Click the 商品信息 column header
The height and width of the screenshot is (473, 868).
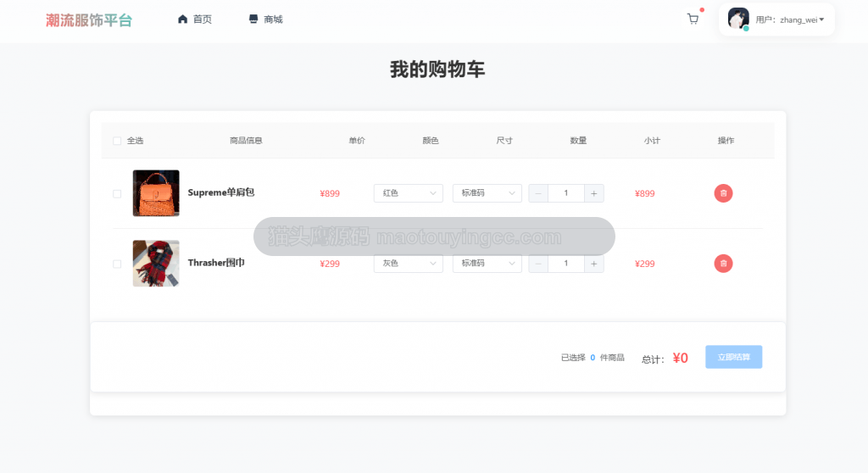point(246,141)
